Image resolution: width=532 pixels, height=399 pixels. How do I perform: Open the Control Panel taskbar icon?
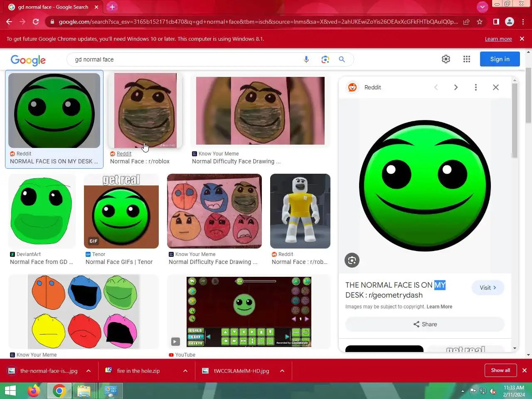pyautogui.click(x=110, y=391)
